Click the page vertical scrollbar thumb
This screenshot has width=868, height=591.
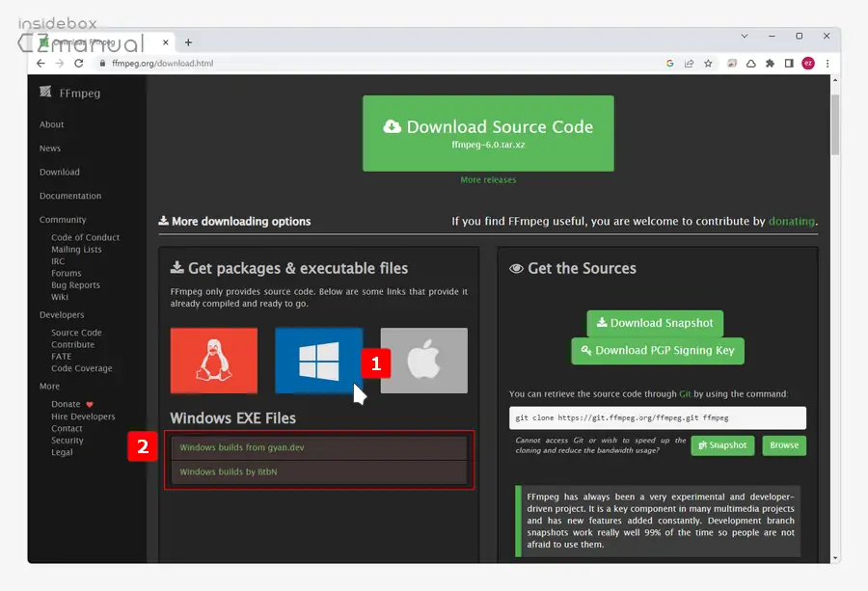coord(835,124)
